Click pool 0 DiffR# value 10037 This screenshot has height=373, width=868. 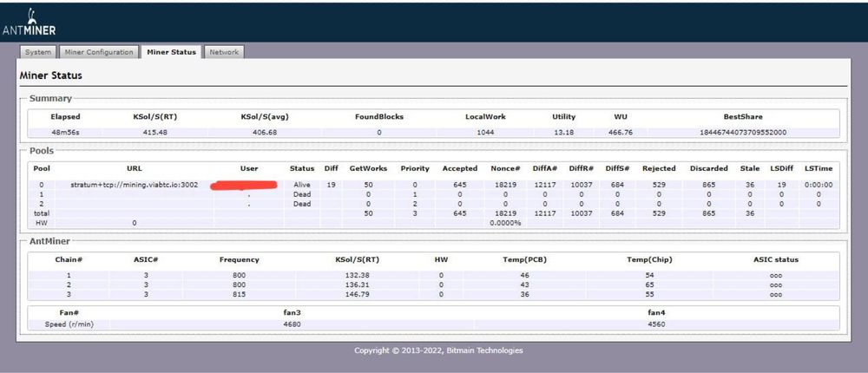[x=582, y=185]
